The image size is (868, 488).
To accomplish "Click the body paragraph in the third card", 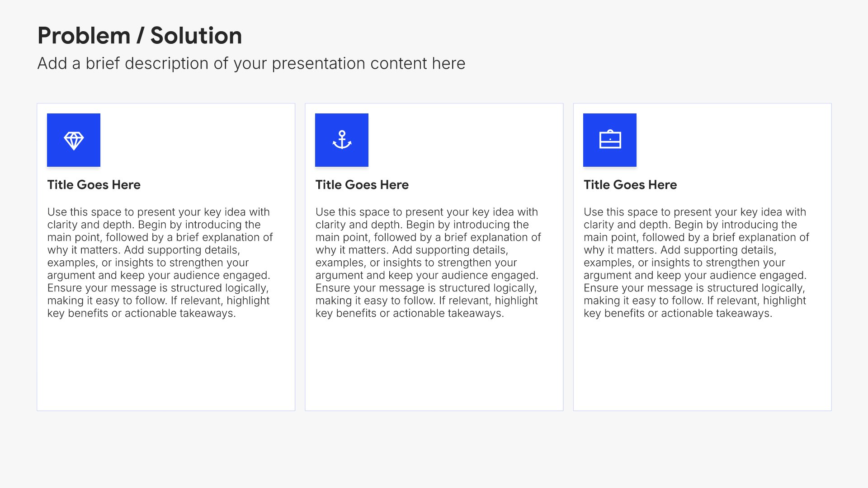I will [x=696, y=263].
